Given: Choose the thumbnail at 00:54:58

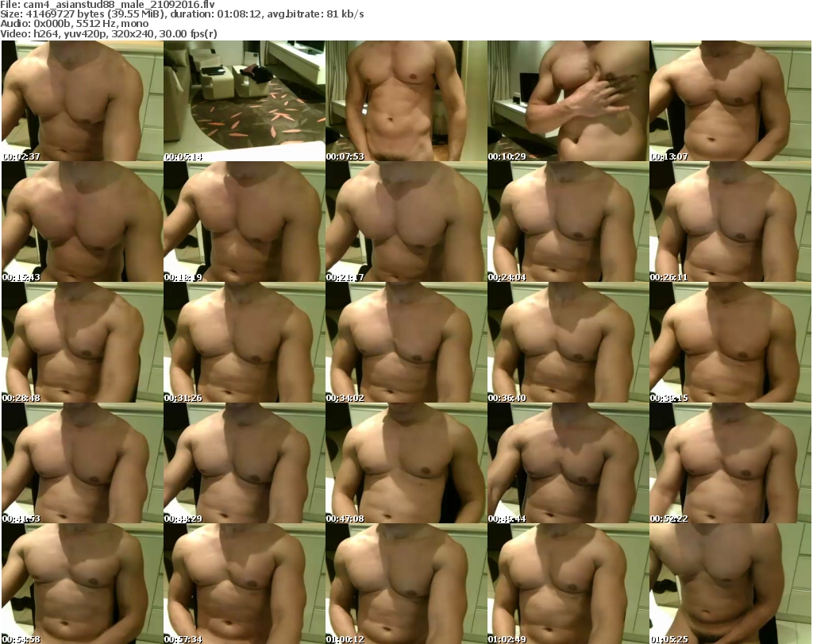Looking at the screenshot, I should point(83,584).
